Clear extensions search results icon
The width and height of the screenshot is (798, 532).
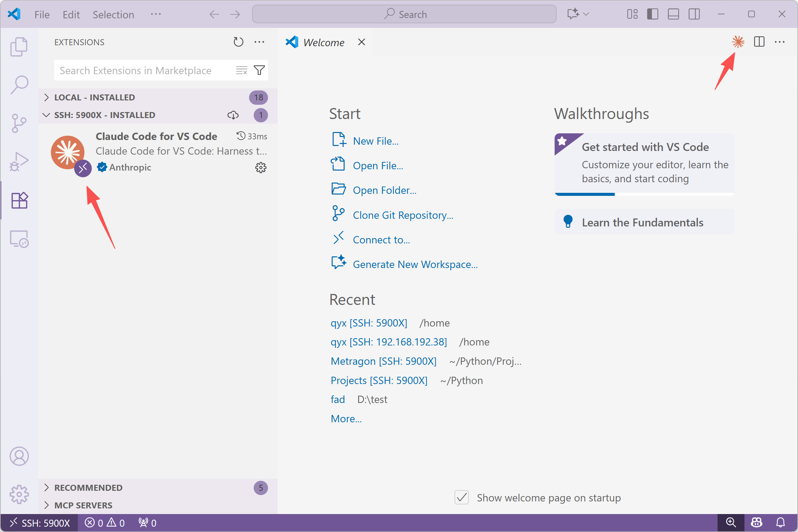point(242,70)
